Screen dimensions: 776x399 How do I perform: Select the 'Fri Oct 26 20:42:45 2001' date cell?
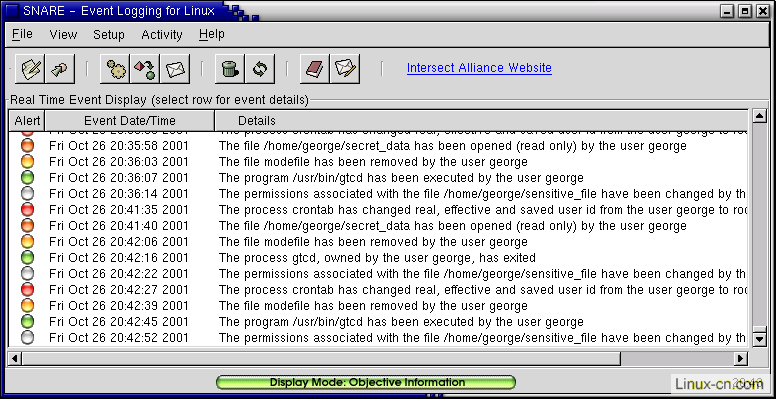(x=119, y=322)
